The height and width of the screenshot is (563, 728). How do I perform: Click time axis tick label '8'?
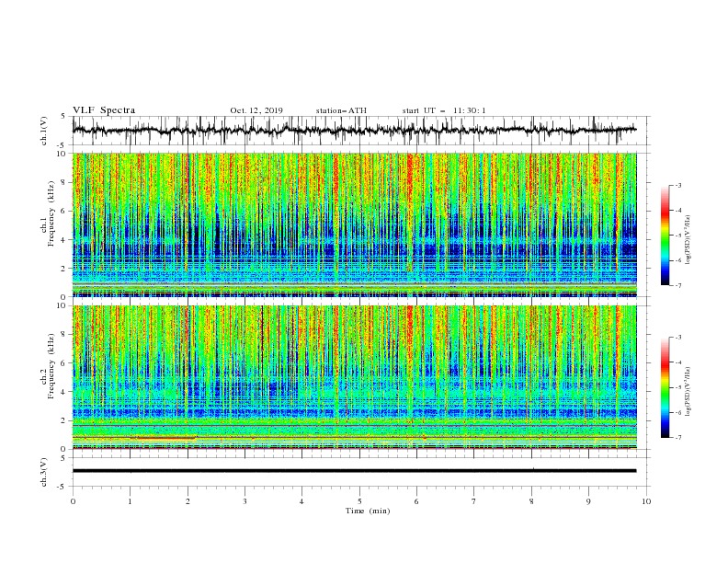click(x=531, y=501)
